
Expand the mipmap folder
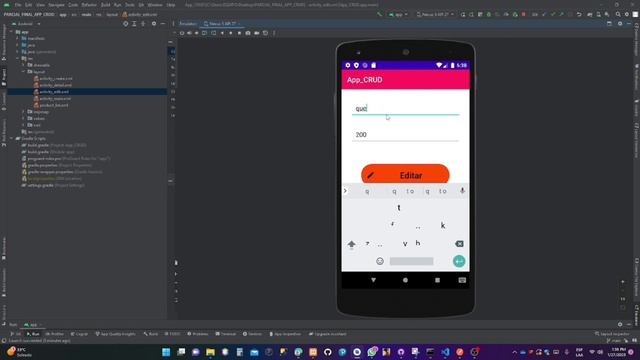pyautogui.click(x=23, y=111)
